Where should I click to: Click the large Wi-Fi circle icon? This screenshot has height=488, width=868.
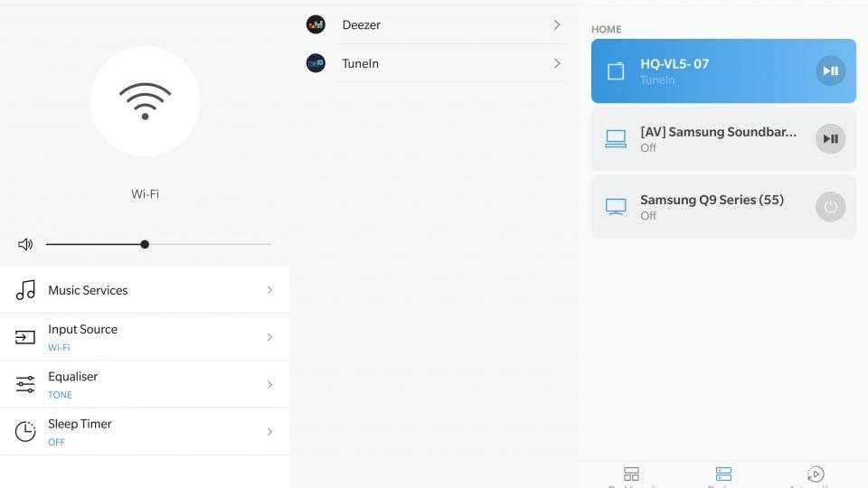point(145,100)
